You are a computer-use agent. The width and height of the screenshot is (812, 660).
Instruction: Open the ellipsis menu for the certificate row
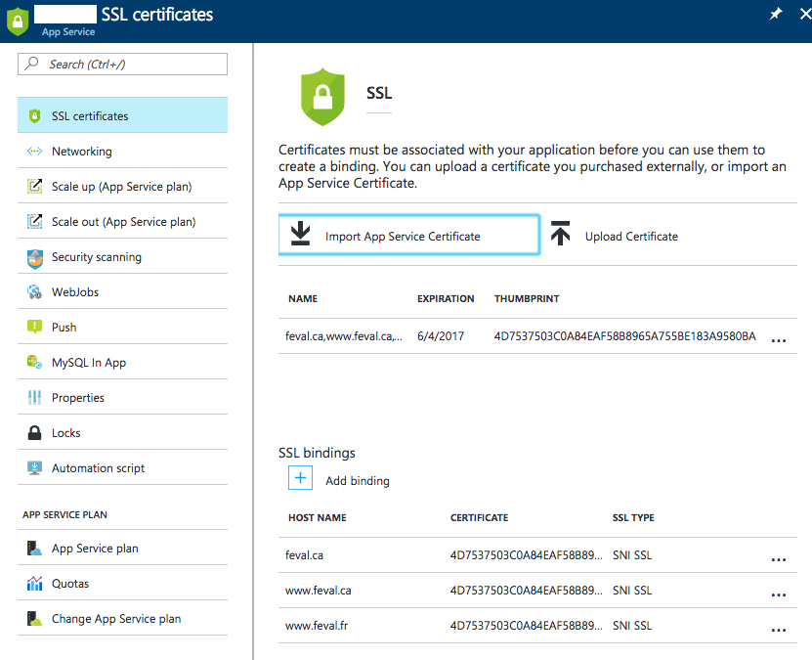coord(779,340)
